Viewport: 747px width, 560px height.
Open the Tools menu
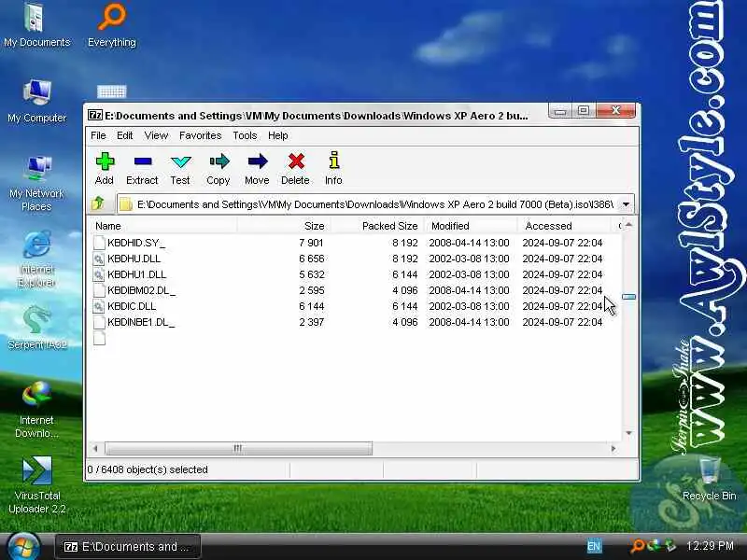[x=245, y=135]
